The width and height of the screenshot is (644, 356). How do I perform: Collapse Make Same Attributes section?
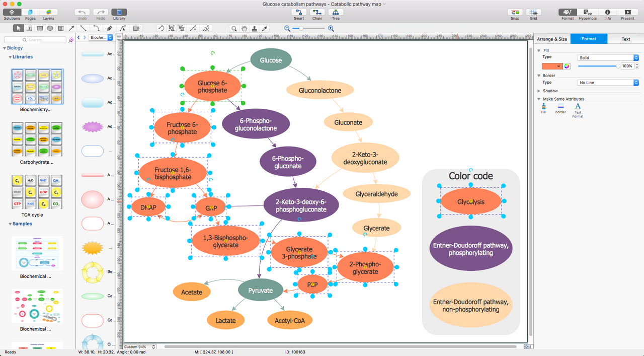539,99
